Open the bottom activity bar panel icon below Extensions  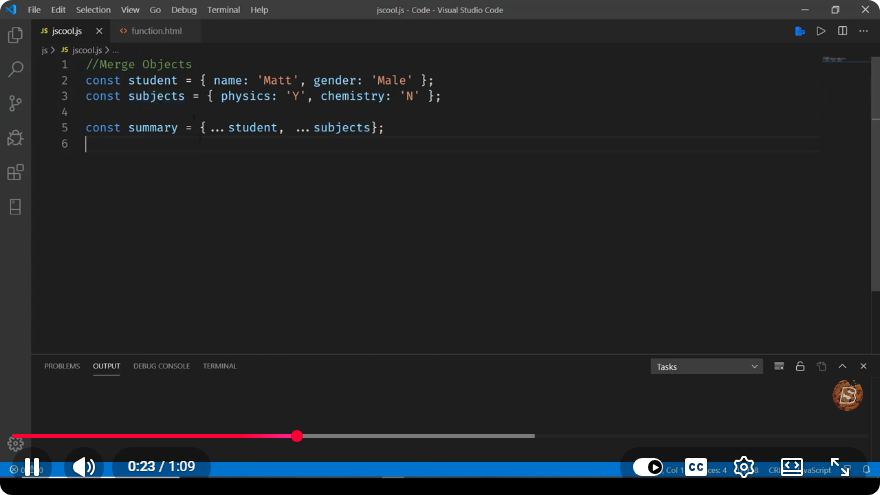point(15,207)
